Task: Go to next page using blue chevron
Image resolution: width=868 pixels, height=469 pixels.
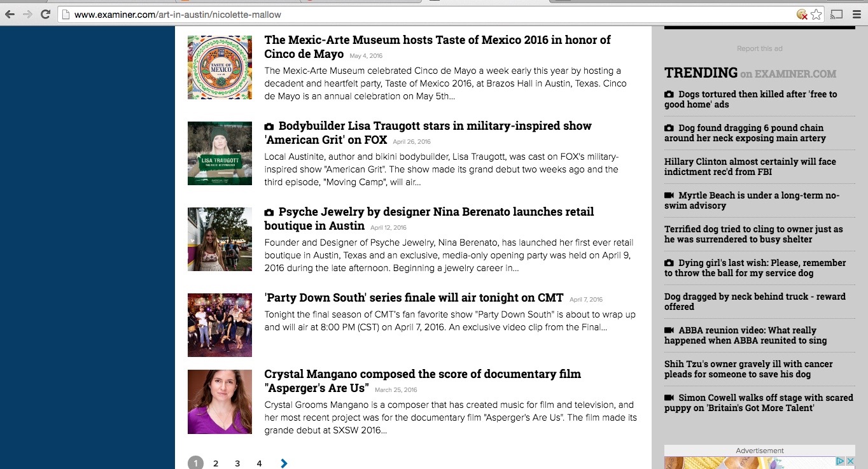Action: tap(284, 463)
